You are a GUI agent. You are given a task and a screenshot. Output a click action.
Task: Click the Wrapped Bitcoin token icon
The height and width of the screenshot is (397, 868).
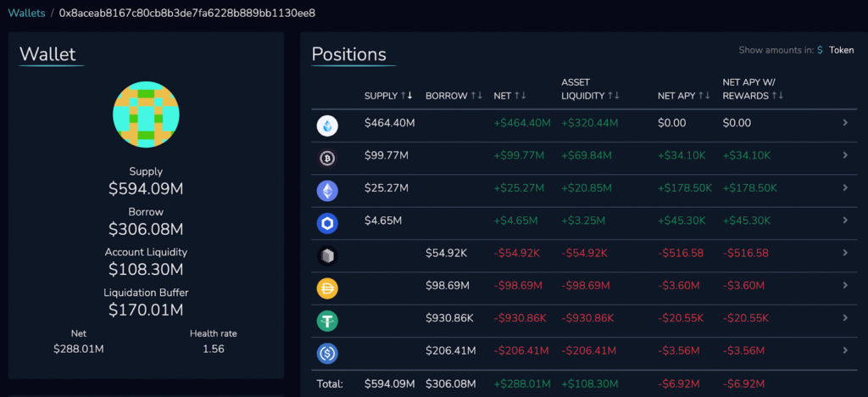point(327,159)
